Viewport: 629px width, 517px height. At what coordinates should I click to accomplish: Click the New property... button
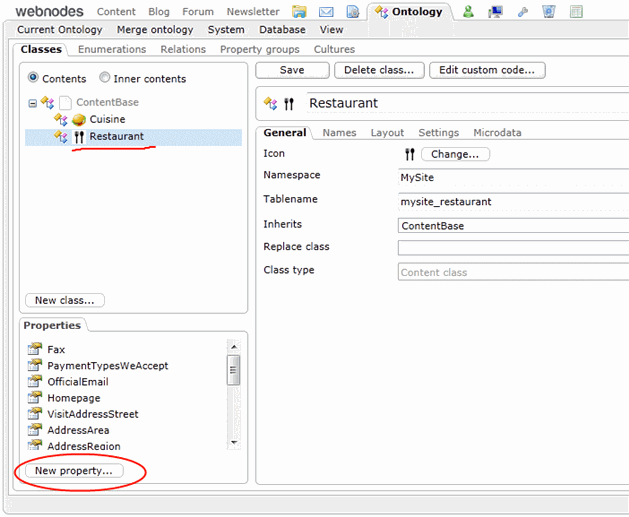(73, 470)
